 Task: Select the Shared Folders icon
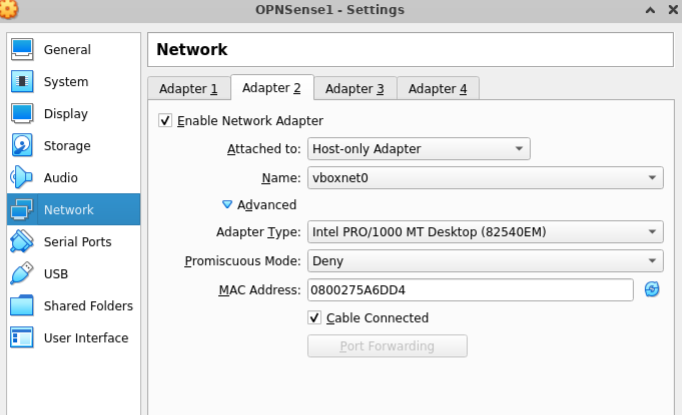(23, 306)
